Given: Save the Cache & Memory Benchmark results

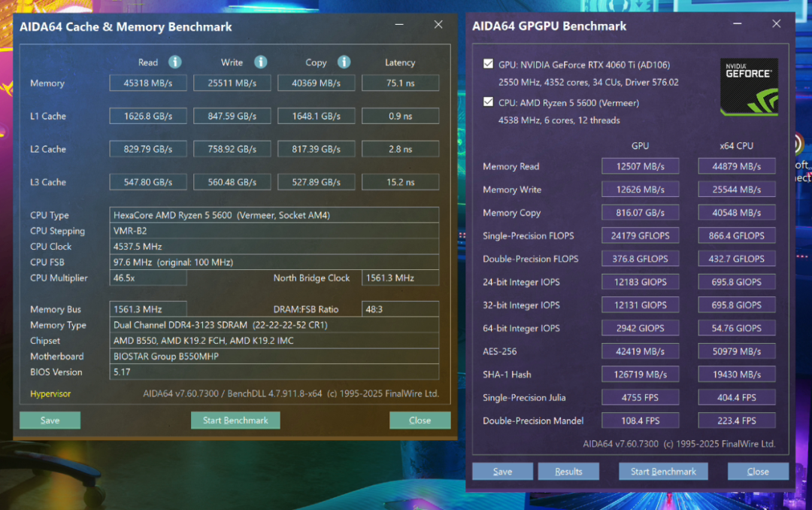Looking at the screenshot, I should 50,420.
